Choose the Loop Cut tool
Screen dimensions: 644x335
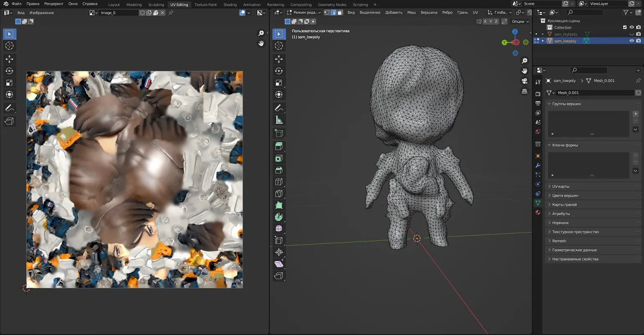[x=279, y=182]
